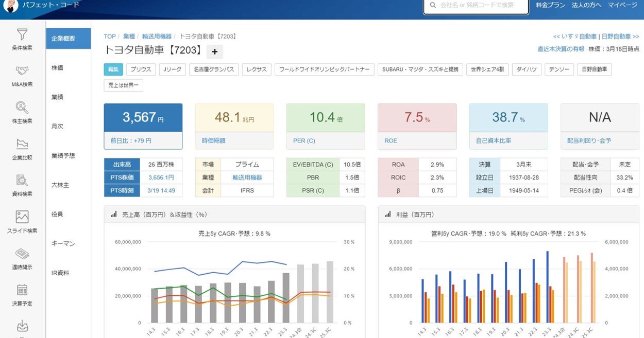Open 輸送用機器 link in 業種 row
This screenshot has height=338, width=644.
247,177
